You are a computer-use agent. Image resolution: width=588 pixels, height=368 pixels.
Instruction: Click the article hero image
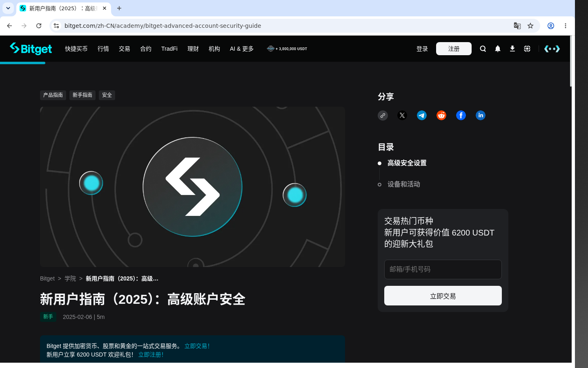(x=192, y=187)
